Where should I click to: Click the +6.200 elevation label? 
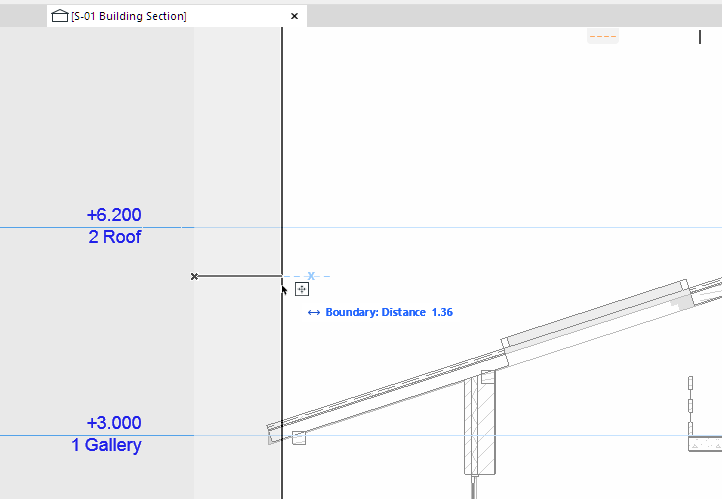coord(114,215)
